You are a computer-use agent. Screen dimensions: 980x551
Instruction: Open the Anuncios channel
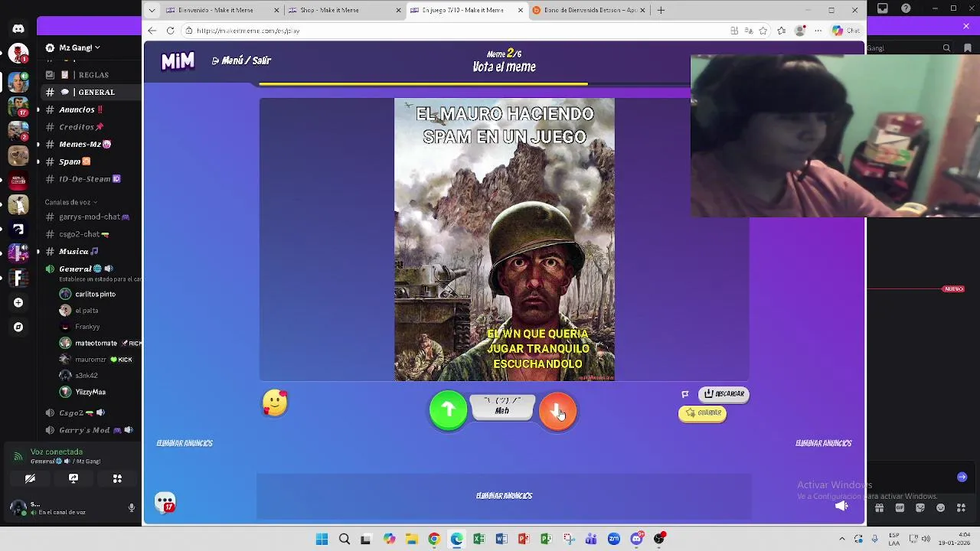(92, 109)
